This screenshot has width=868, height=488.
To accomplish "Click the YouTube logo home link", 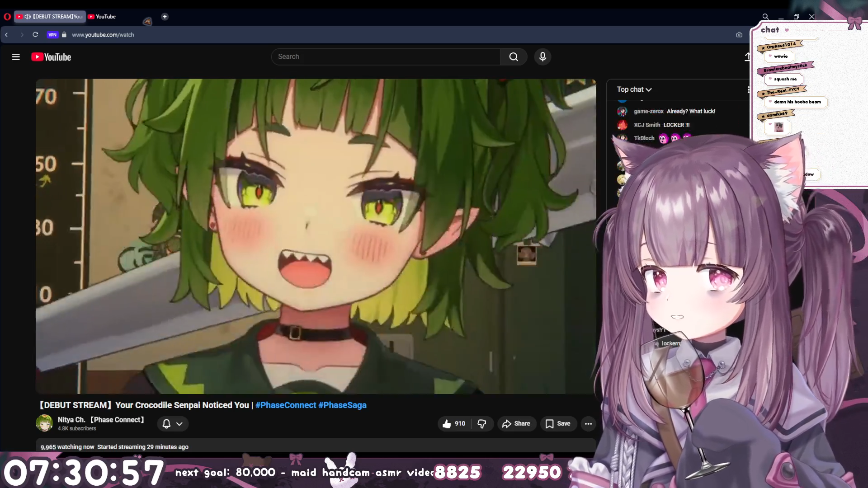I will point(51,57).
